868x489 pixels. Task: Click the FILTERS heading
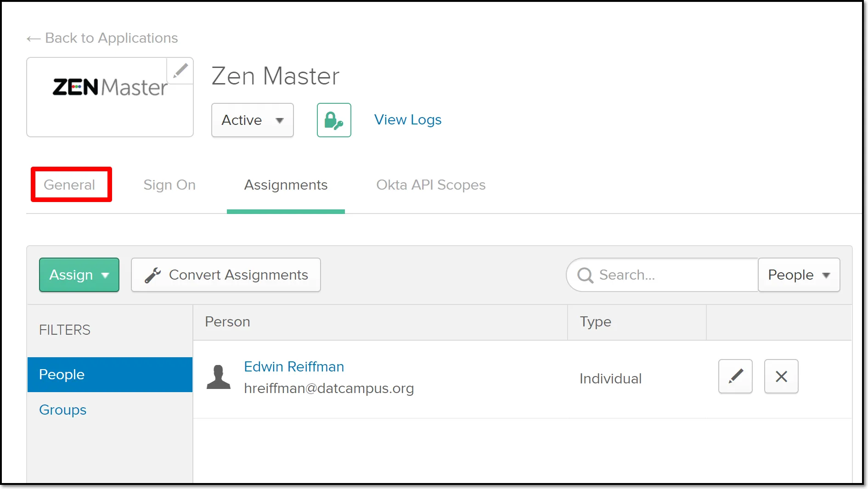coord(65,330)
